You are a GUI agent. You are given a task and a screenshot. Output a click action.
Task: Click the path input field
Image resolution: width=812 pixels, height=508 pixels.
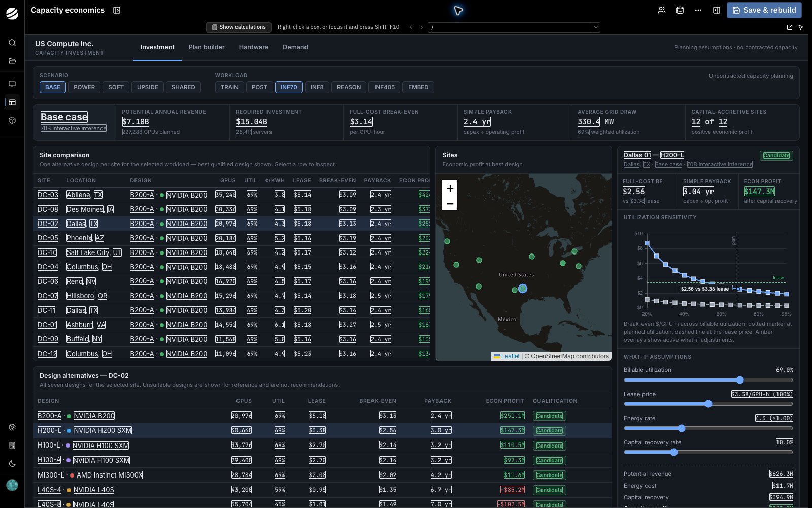[510, 27]
